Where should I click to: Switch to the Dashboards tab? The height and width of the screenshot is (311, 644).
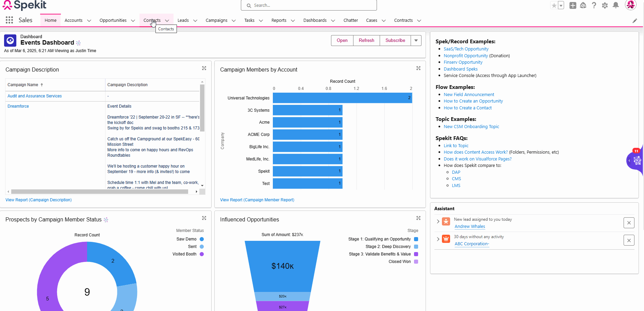[x=315, y=20]
